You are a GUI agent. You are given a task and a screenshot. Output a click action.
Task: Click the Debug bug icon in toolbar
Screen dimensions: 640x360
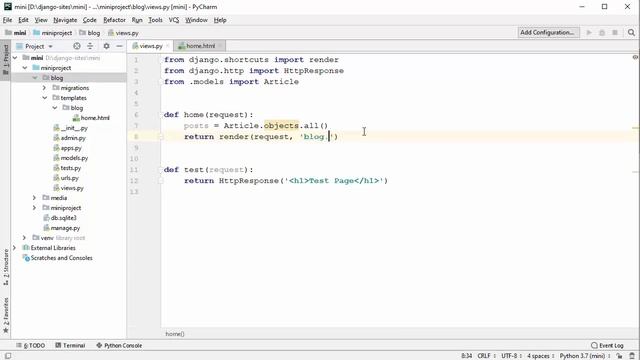[602, 33]
